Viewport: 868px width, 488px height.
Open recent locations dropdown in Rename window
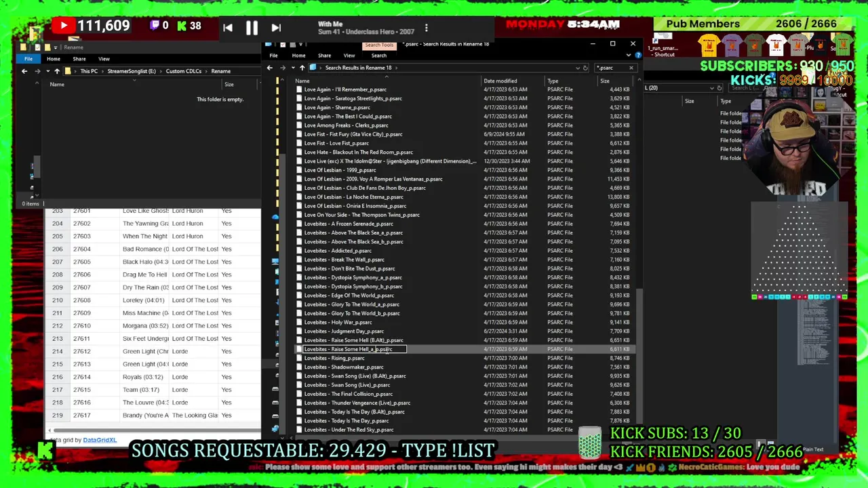click(47, 71)
